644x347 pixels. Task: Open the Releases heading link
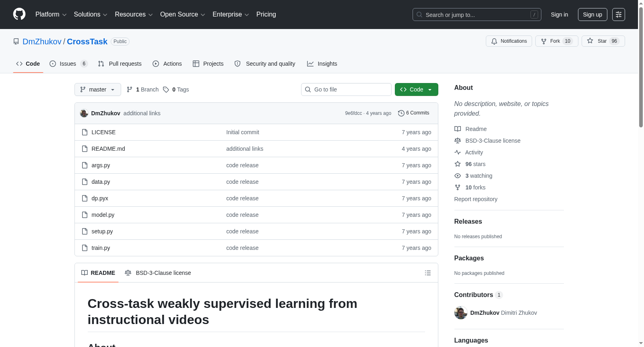point(468,222)
